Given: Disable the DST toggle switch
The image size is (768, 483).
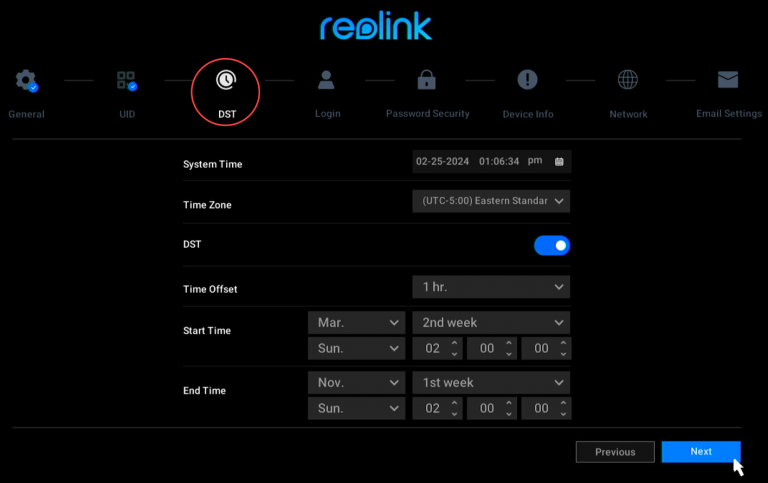Looking at the screenshot, I should (x=552, y=245).
